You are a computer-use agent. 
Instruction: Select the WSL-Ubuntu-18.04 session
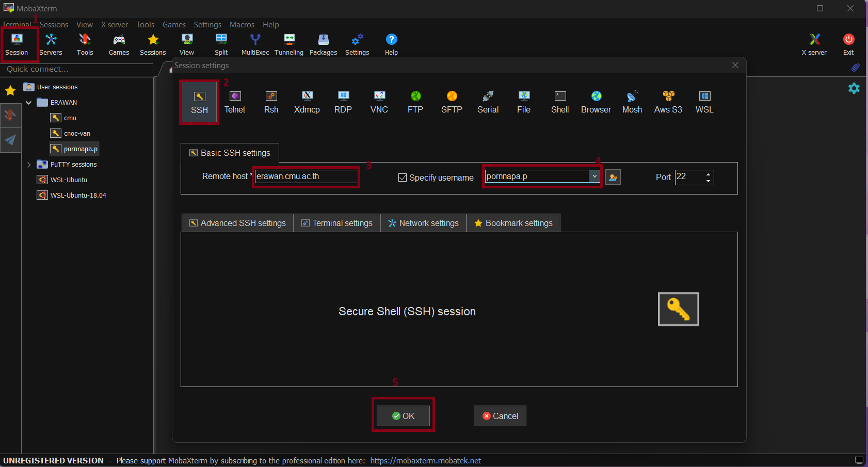(x=72, y=196)
